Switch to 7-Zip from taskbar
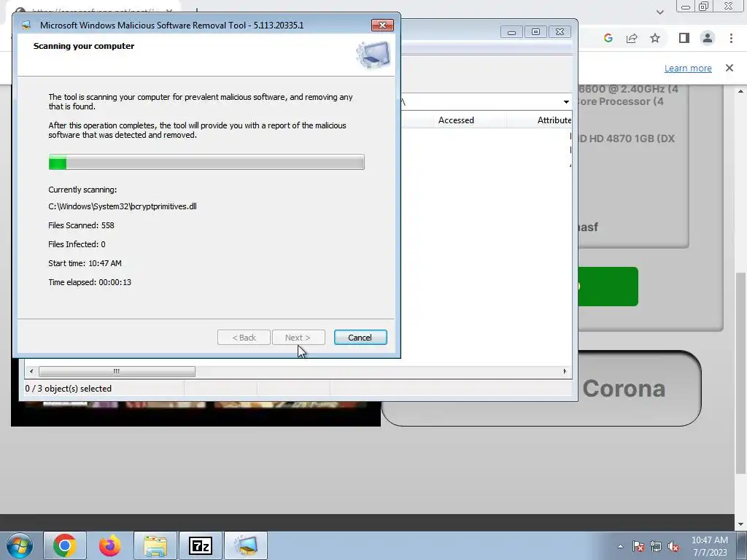Viewport: 747px width, 560px height. [201, 545]
